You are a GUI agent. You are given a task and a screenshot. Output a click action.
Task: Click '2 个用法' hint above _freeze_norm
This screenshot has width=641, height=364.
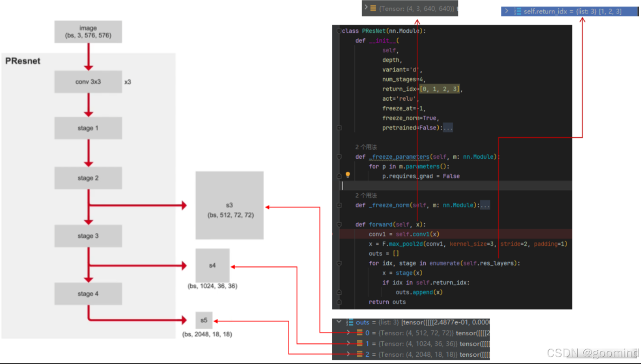point(366,195)
